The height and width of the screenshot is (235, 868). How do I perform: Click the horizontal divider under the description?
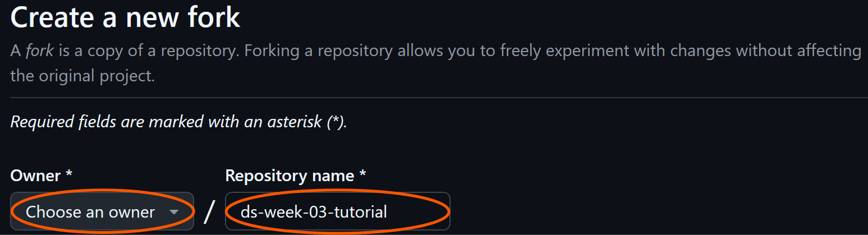click(x=439, y=98)
